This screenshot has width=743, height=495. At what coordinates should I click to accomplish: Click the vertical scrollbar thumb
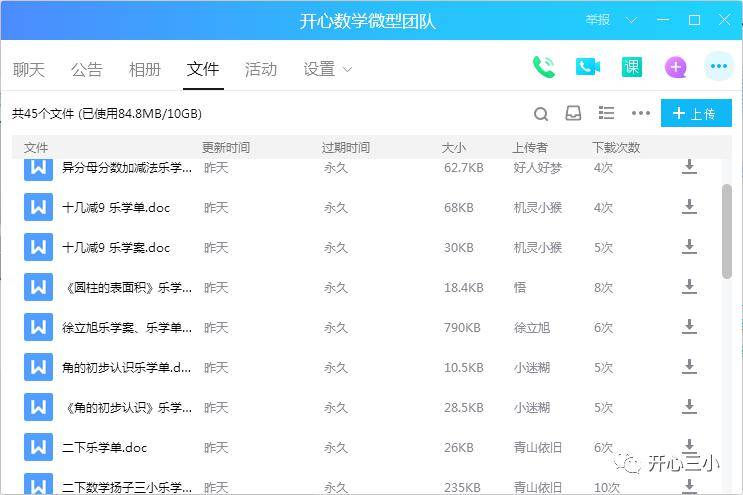pyautogui.click(x=727, y=231)
